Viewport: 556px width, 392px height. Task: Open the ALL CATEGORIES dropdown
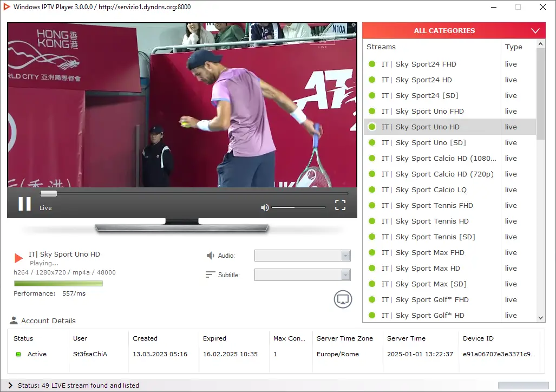[x=454, y=30]
